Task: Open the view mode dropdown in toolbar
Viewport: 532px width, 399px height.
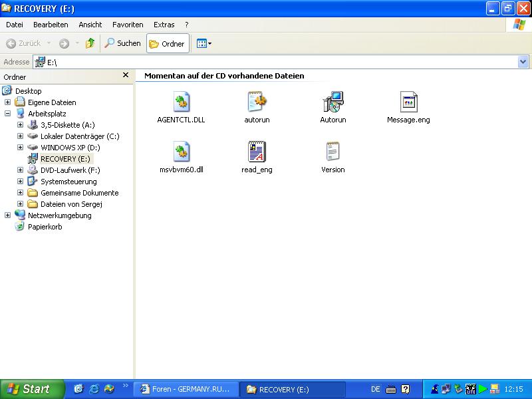Action: (203, 44)
